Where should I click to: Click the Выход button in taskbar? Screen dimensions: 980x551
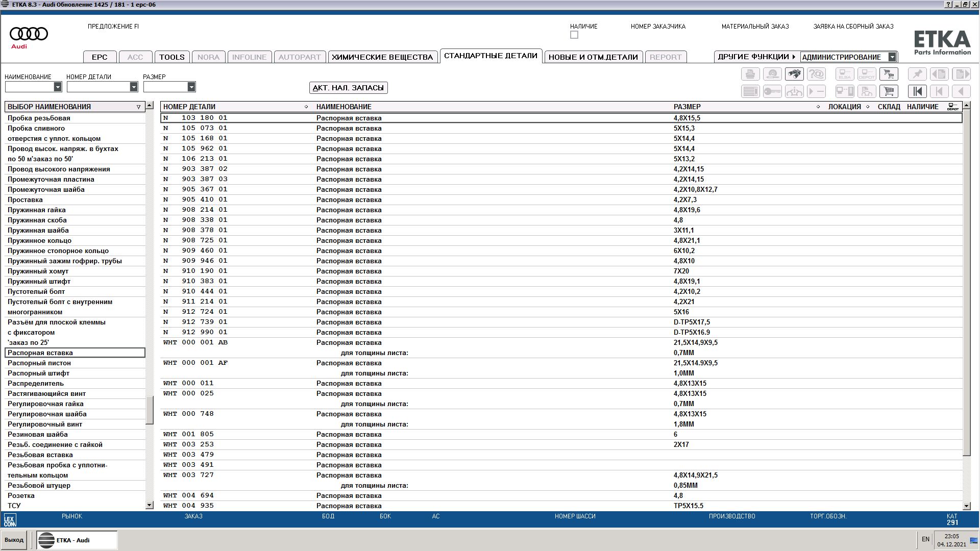pyautogui.click(x=14, y=540)
